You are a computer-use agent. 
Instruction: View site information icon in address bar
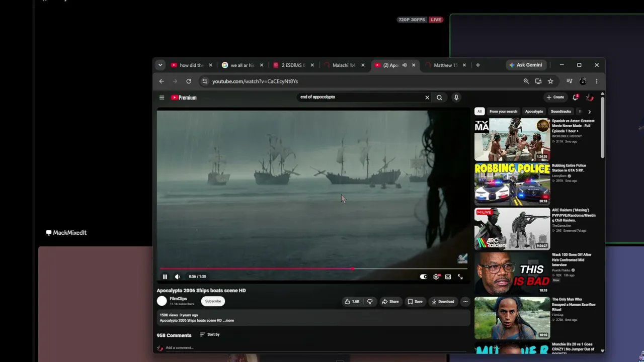(204, 81)
